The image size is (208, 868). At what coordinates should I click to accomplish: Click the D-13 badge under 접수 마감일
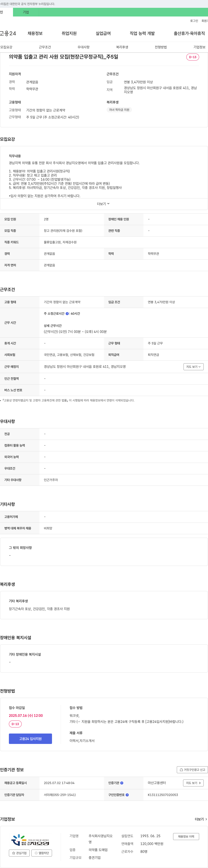(x=15, y=724)
